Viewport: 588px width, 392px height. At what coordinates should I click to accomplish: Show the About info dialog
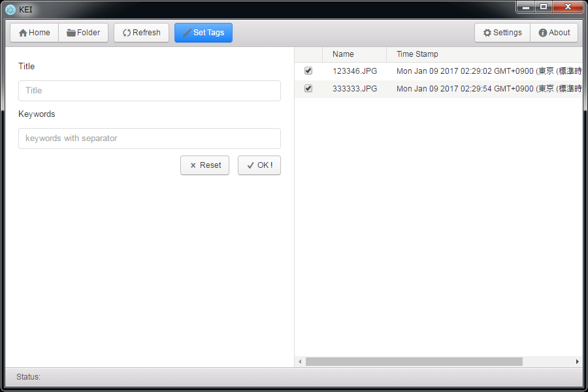pos(554,33)
